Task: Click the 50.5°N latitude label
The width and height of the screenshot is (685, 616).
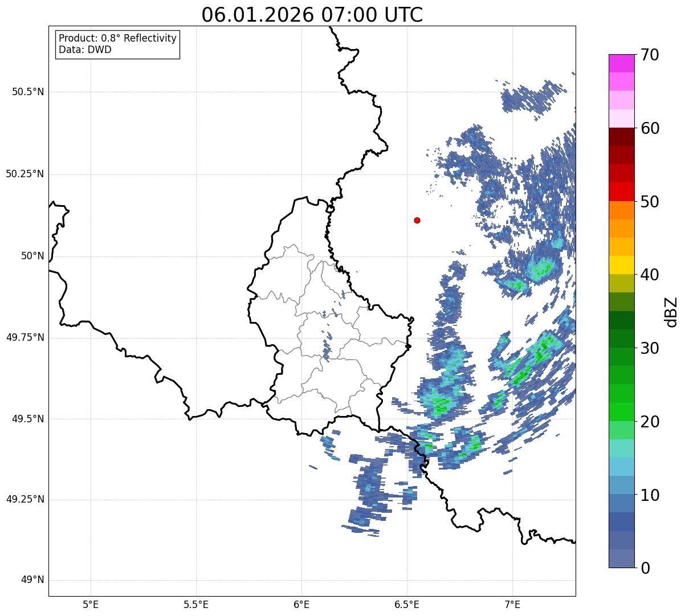Action: (27, 92)
